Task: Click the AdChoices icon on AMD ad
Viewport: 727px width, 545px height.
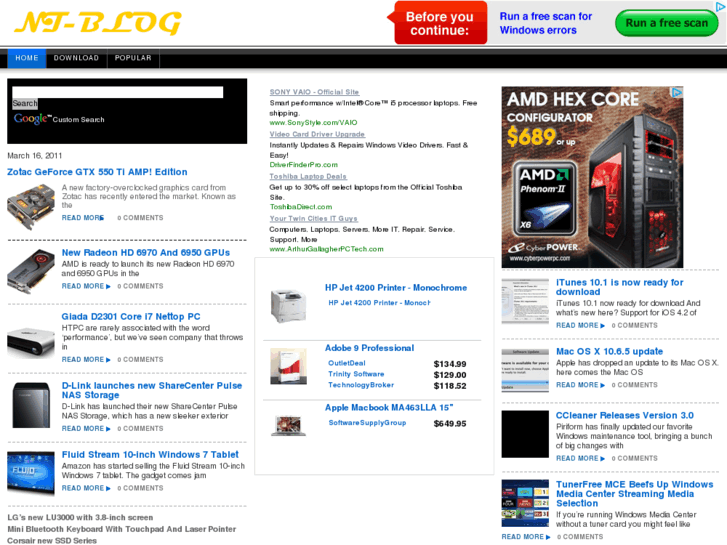Action: pos(677,92)
